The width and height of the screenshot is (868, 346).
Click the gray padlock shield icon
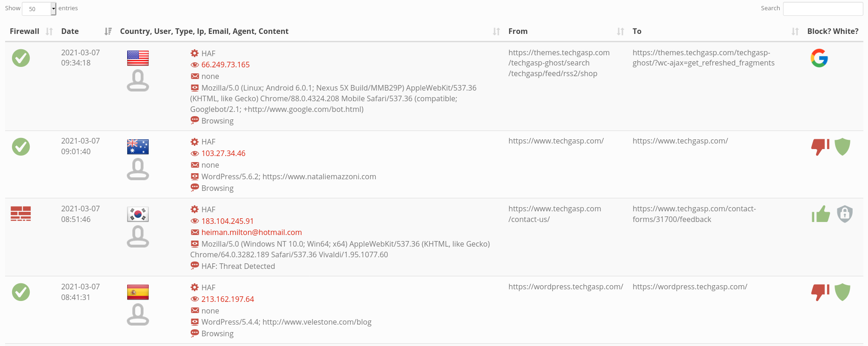844,214
